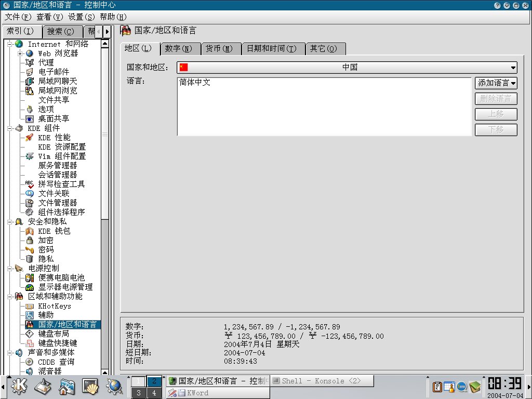This screenshot has width=532, height=399.
Task: Click the 删除语言 button
Action: click(x=496, y=99)
